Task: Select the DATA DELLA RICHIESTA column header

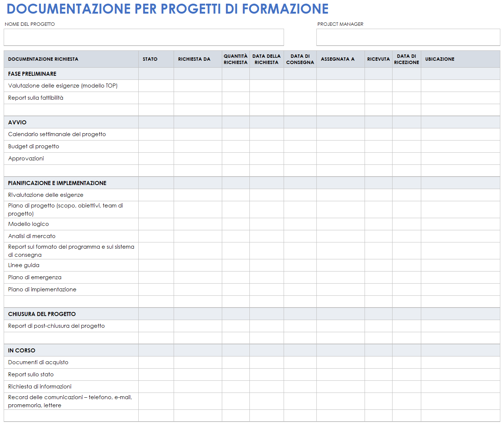Action: click(267, 59)
